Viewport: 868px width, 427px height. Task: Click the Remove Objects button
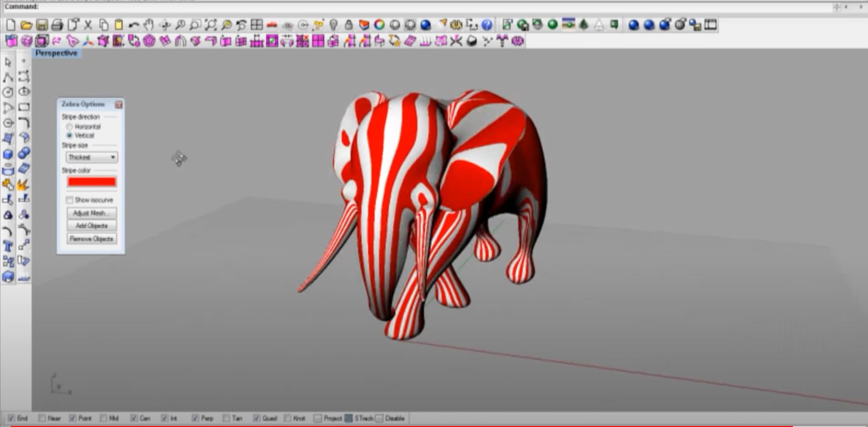pos(91,239)
